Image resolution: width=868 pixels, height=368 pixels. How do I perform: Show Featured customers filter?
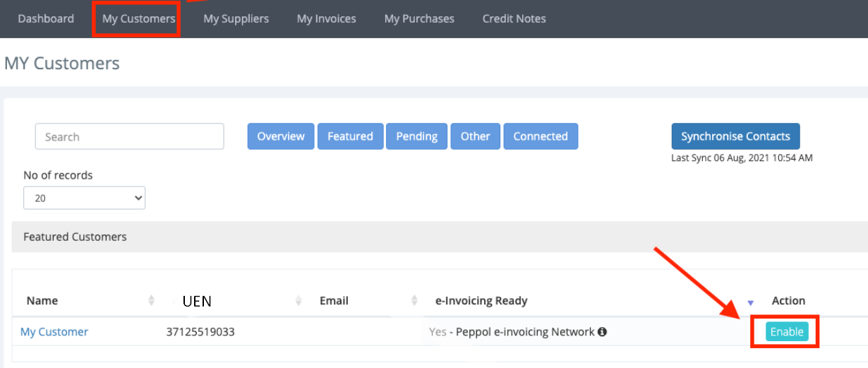point(350,136)
